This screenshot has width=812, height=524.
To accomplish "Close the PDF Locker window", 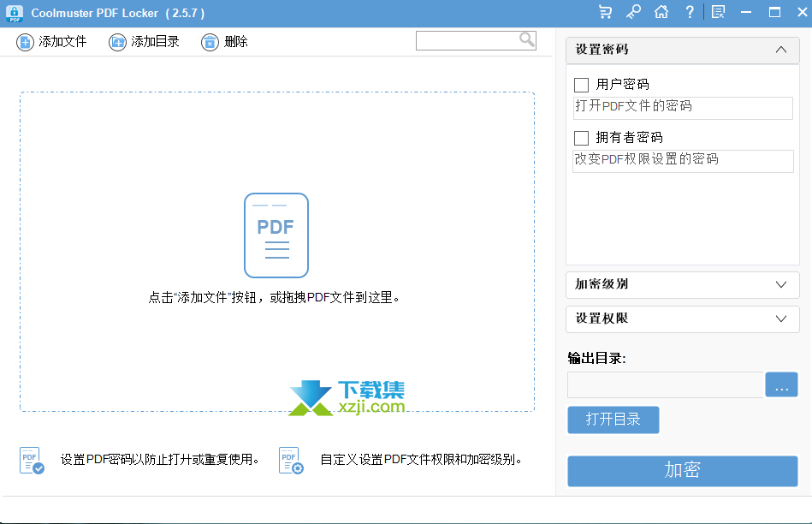I will click(x=803, y=12).
